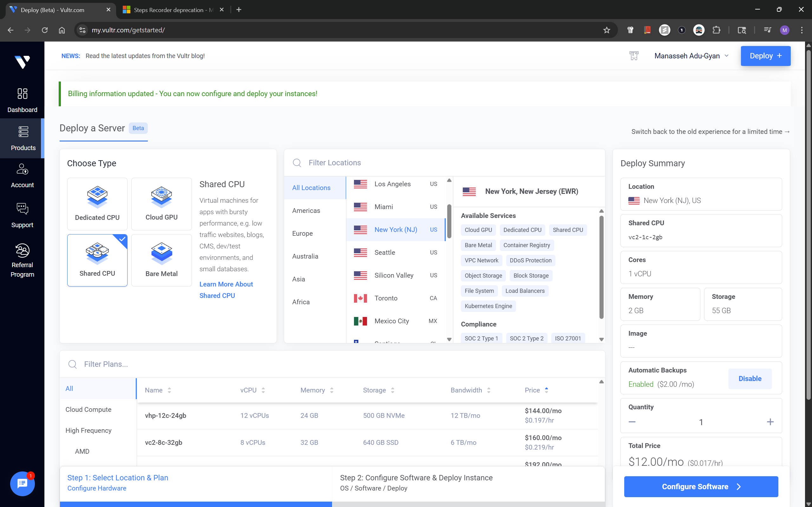Click the locations list scrollbar thumb

449,221
